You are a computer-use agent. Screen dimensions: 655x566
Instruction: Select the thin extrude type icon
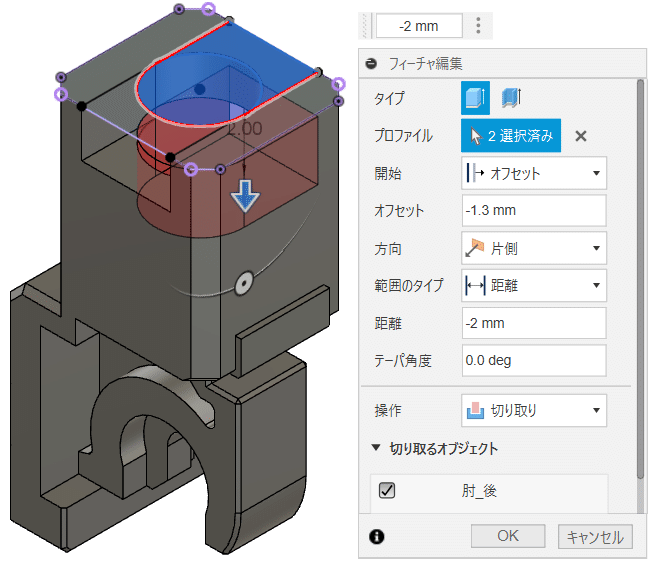pyautogui.click(x=510, y=98)
